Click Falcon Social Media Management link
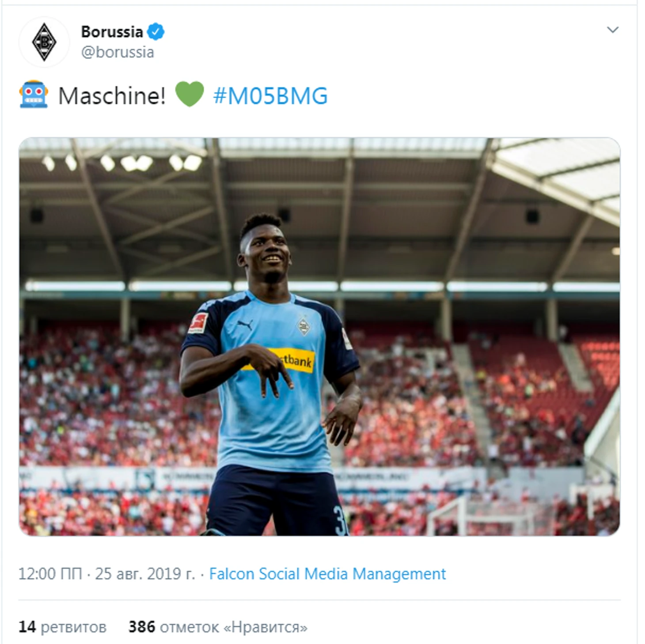 pos(327,574)
